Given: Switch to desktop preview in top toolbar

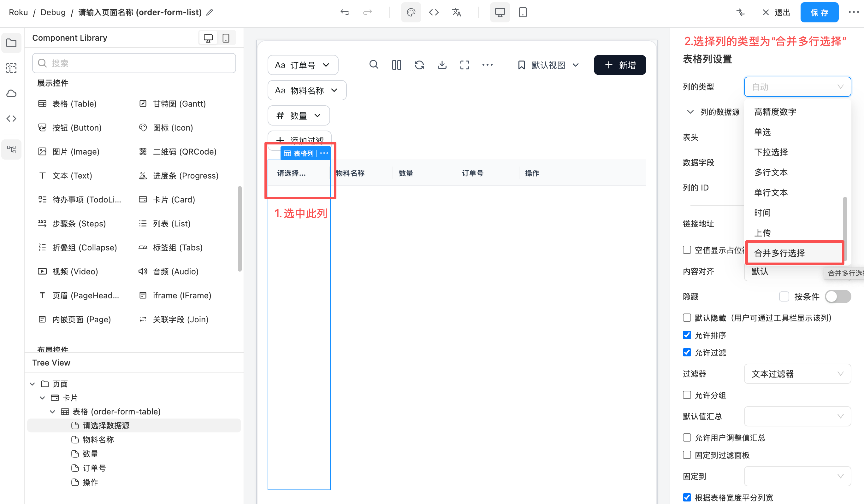Looking at the screenshot, I should point(500,13).
